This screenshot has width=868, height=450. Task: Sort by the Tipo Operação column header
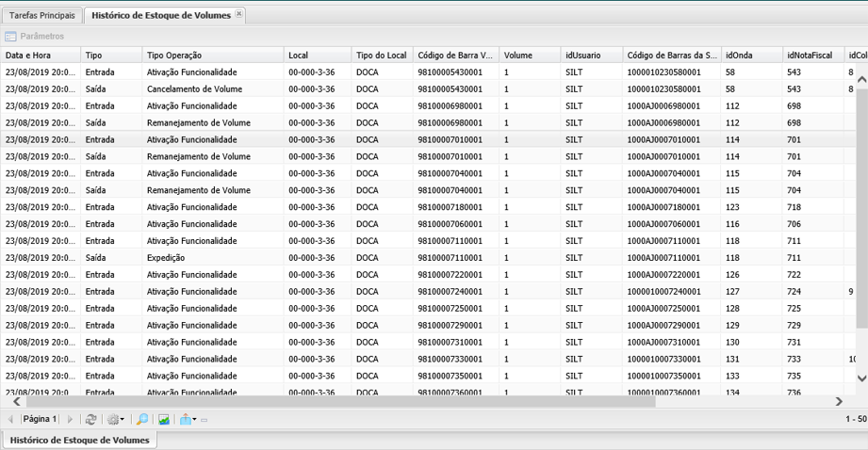click(213, 56)
